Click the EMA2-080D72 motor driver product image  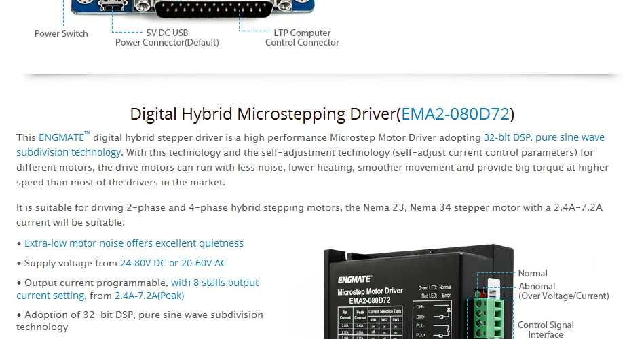coord(419,291)
